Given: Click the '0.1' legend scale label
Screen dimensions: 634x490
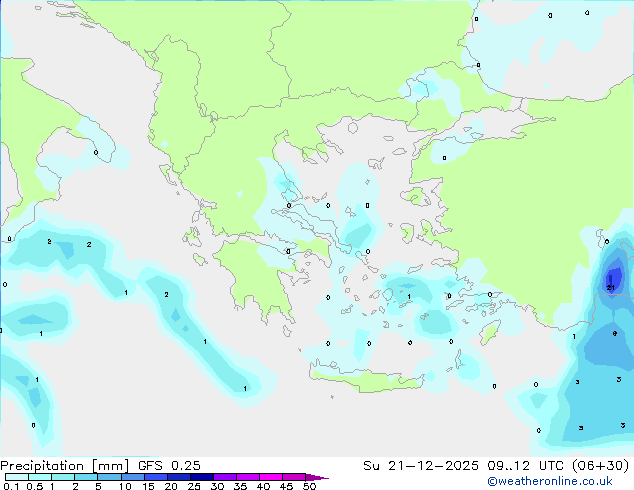Looking at the screenshot, I should tap(11, 486).
